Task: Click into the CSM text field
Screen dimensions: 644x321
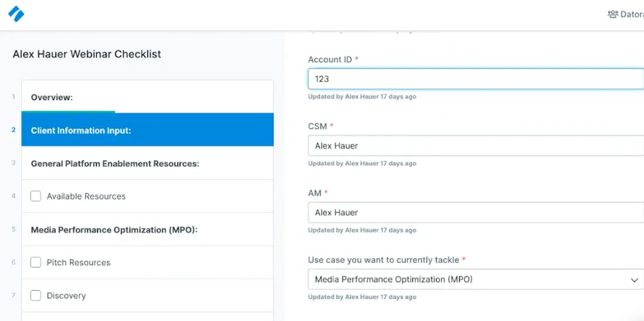Action: click(x=475, y=145)
